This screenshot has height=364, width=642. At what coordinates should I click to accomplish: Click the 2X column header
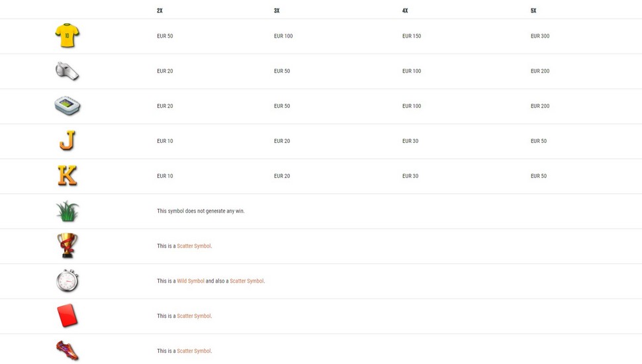pos(160,11)
